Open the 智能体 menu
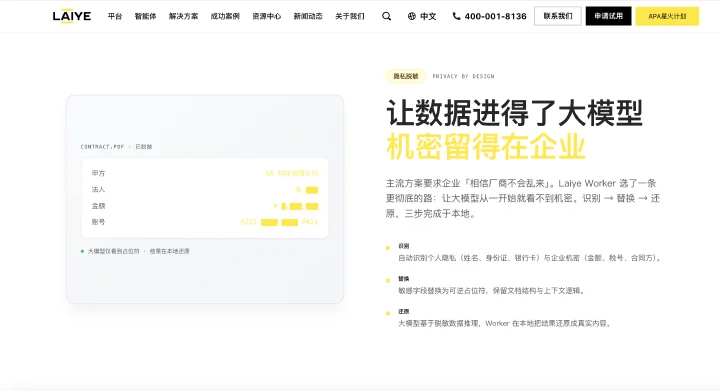This screenshot has height=391, width=720. pyautogui.click(x=145, y=16)
